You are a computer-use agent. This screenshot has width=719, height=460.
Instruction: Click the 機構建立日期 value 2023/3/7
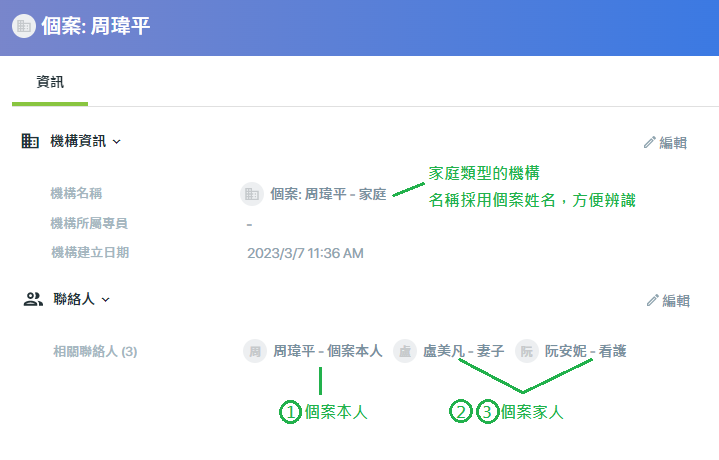305,253
